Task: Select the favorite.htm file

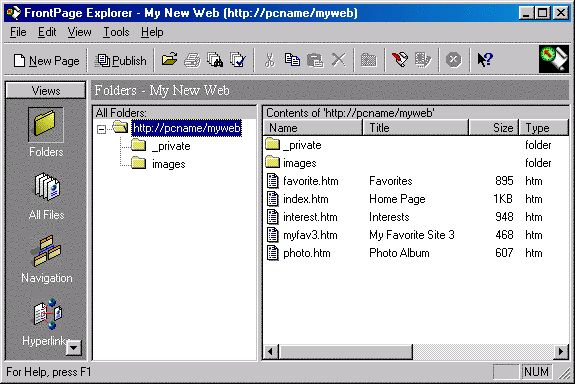Action: [x=311, y=181]
